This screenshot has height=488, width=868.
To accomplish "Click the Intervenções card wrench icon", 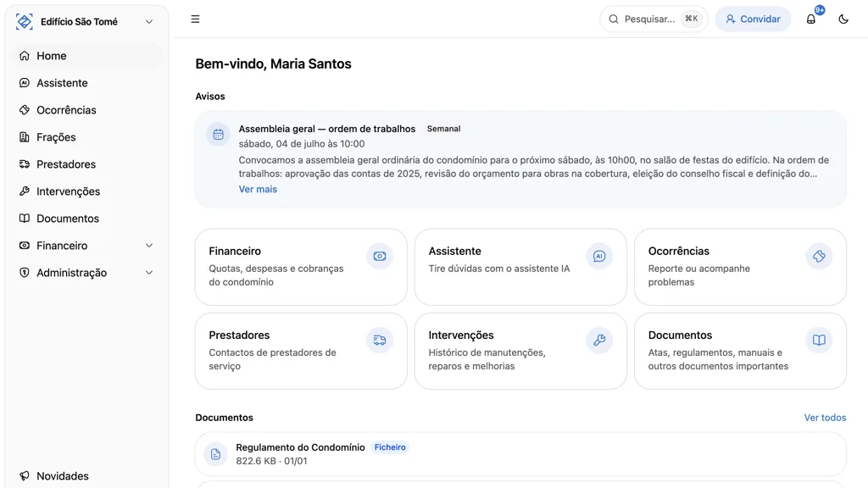I will click(599, 341).
